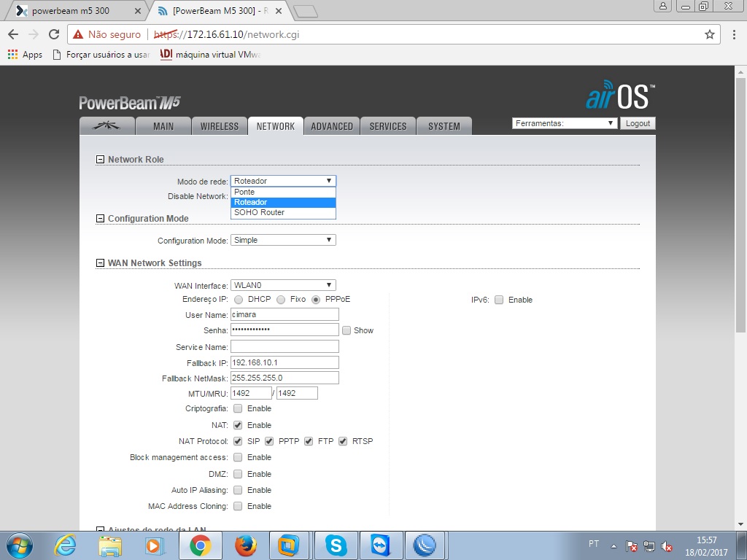The image size is (747, 560).
Task: Open File Explorer from the taskbar
Action: (110, 545)
